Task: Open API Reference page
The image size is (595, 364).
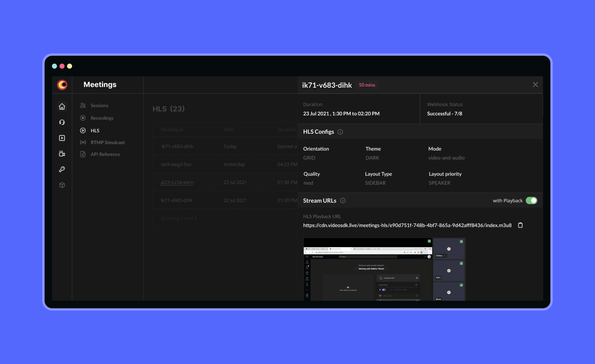Action: click(105, 154)
